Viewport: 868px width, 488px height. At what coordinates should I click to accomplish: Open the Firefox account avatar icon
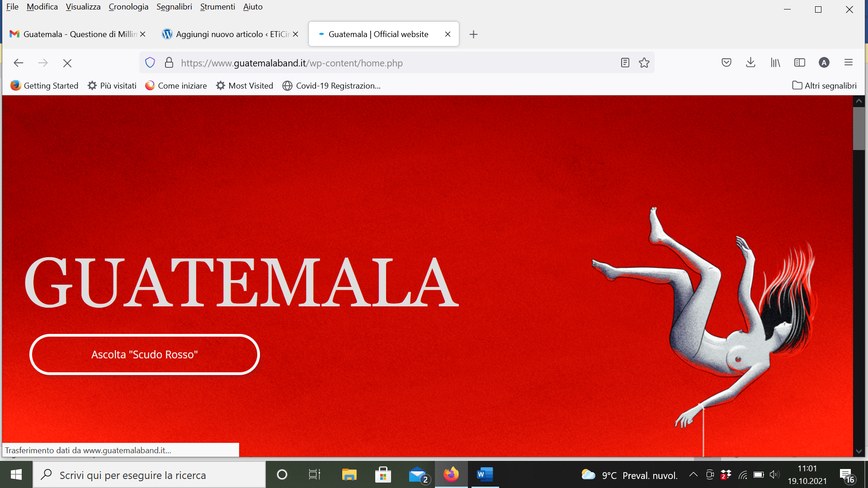[824, 63]
